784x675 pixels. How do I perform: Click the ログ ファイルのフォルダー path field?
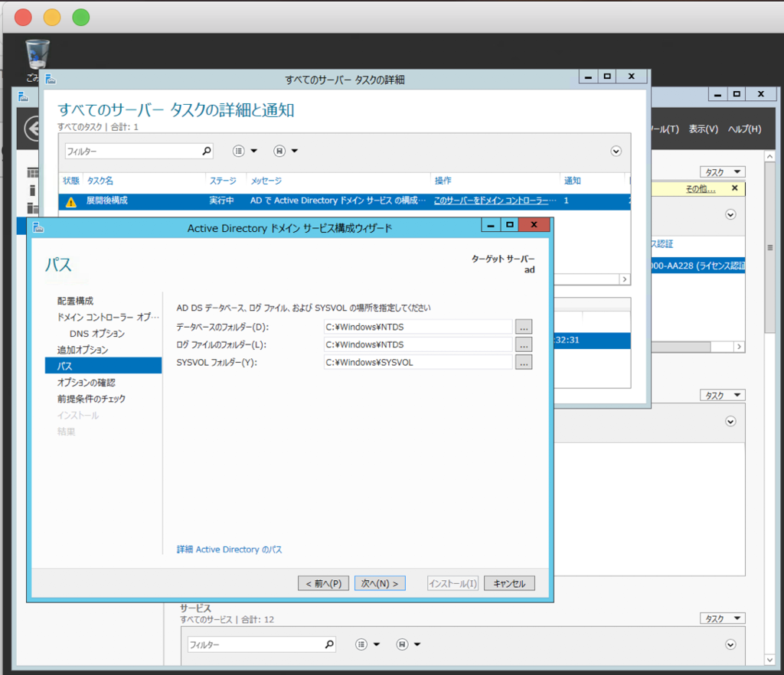[418, 344]
